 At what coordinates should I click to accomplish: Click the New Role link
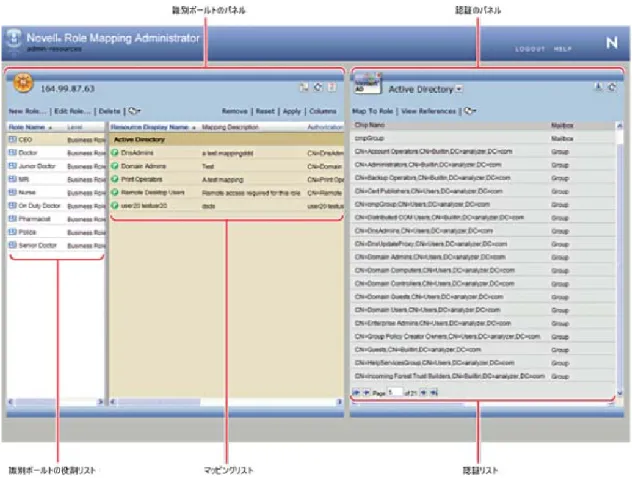coord(27,111)
